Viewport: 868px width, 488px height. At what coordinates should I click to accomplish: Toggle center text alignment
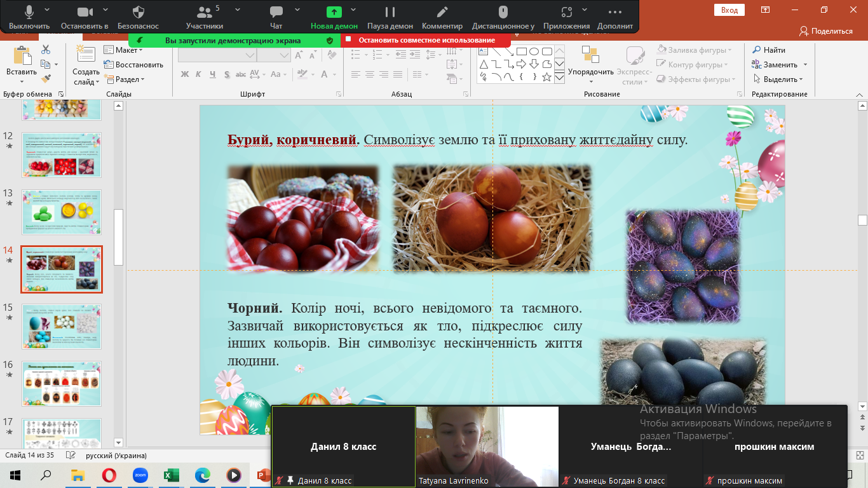370,74
